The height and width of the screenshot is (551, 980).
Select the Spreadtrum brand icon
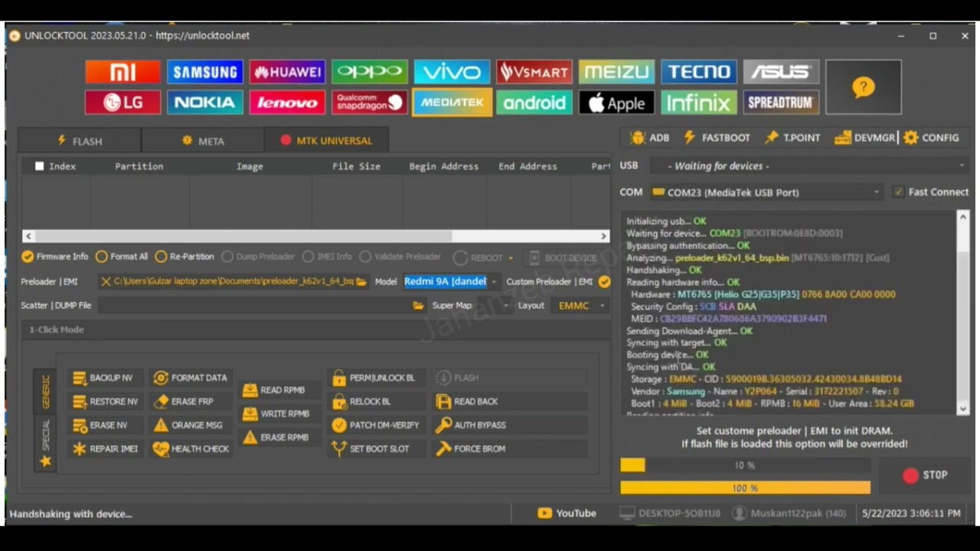pos(781,103)
